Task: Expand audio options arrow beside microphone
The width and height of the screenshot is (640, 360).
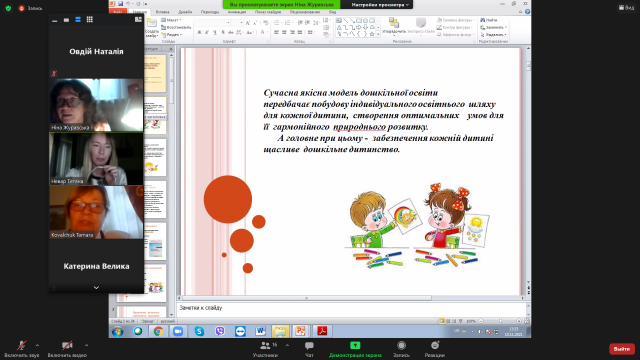Action: click(x=37, y=345)
